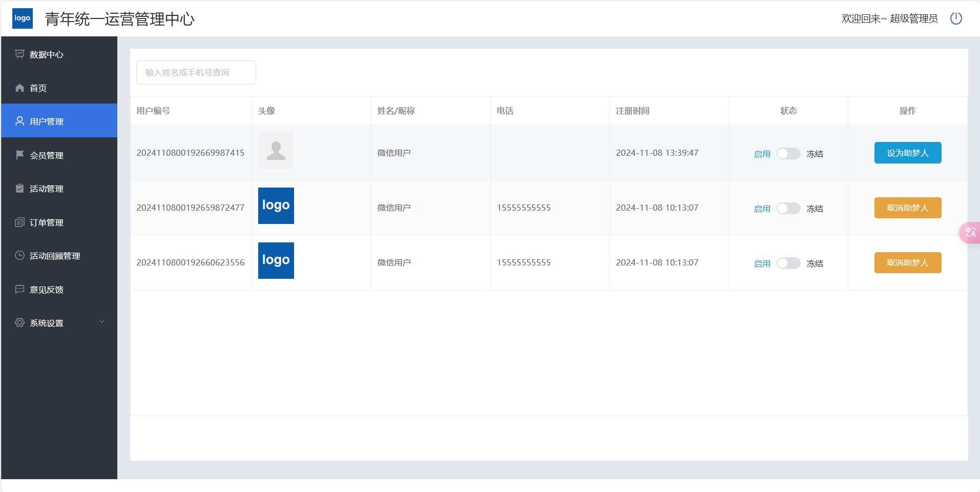Click 取消助梦人 for user ending 872477
The image size is (980, 492).
907,208
